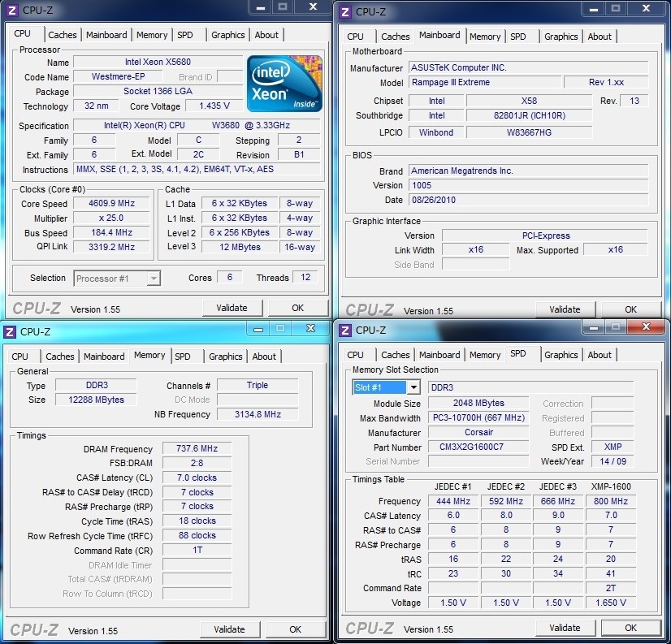The width and height of the screenshot is (671, 644).
Task: Open the About tab in the Memory window
Action: click(264, 357)
